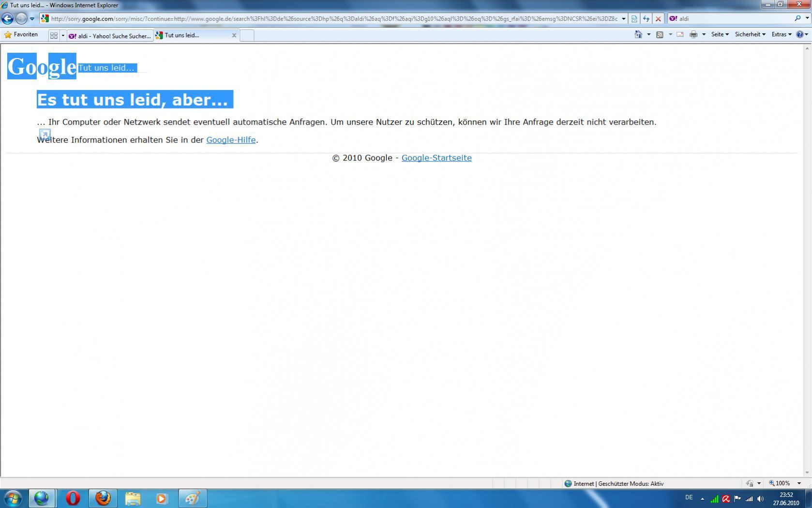Show hidden tray icons arrow
This screenshot has height=508, width=812.
click(x=703, y=499)
